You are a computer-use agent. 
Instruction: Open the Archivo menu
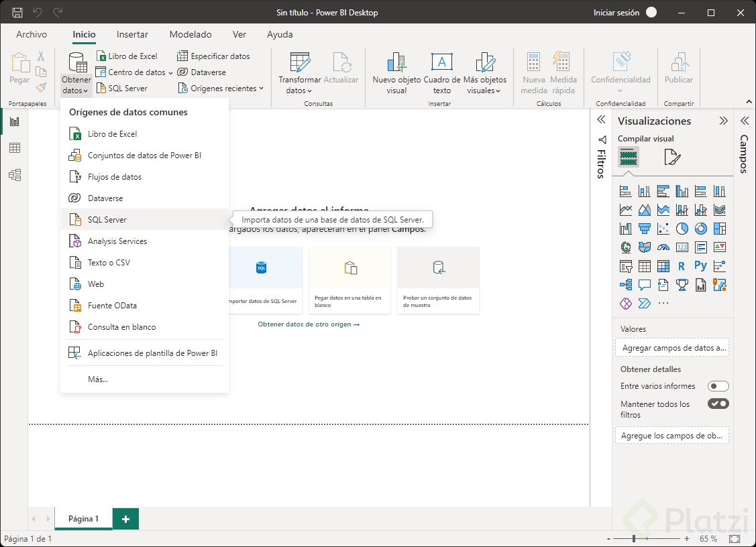(32, 34)
